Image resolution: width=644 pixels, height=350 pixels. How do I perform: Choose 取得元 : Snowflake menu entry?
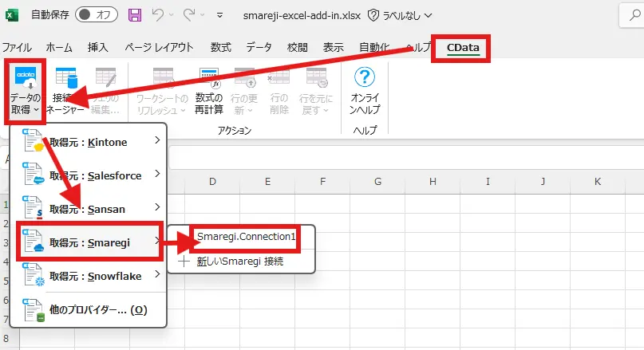(x=89, y=276)
